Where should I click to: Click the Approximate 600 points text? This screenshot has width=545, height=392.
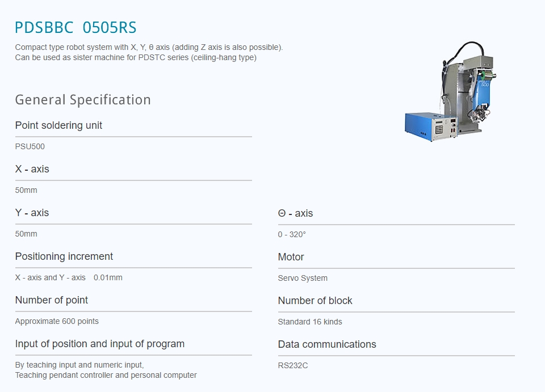(x=57, y=321)
